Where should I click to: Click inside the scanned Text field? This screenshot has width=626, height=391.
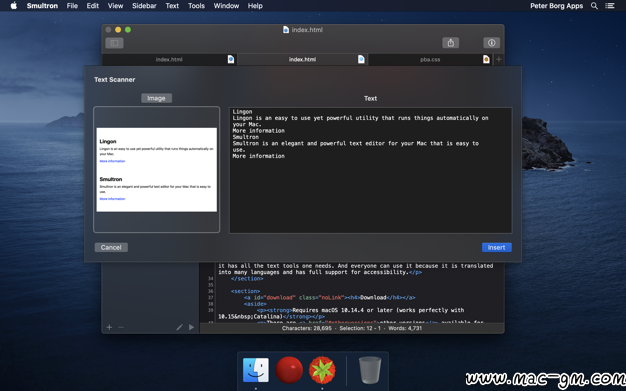pyautogui.click(x=370, y=170)
